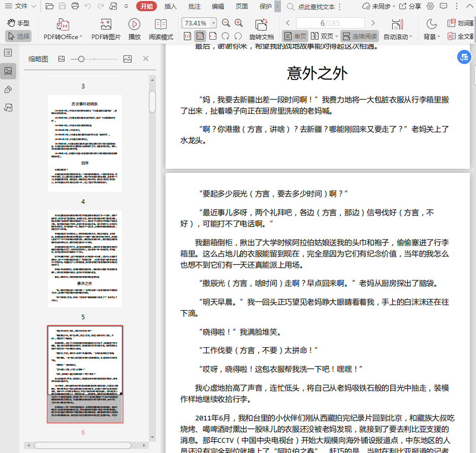Enter 阅读模式 reading mode
The height and width of the screenshot is (453, 476).
click(161, 29)
